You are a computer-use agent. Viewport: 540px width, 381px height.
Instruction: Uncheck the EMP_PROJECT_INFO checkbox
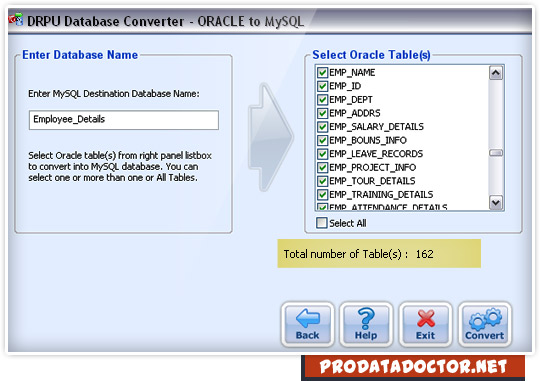[x=322, y=167]
